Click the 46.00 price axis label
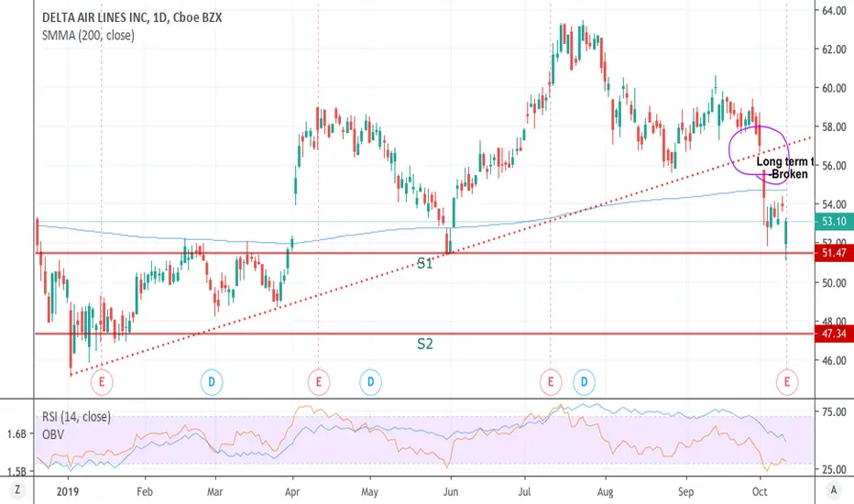Viewport: 854px width, 504px height. click(834, 360)
